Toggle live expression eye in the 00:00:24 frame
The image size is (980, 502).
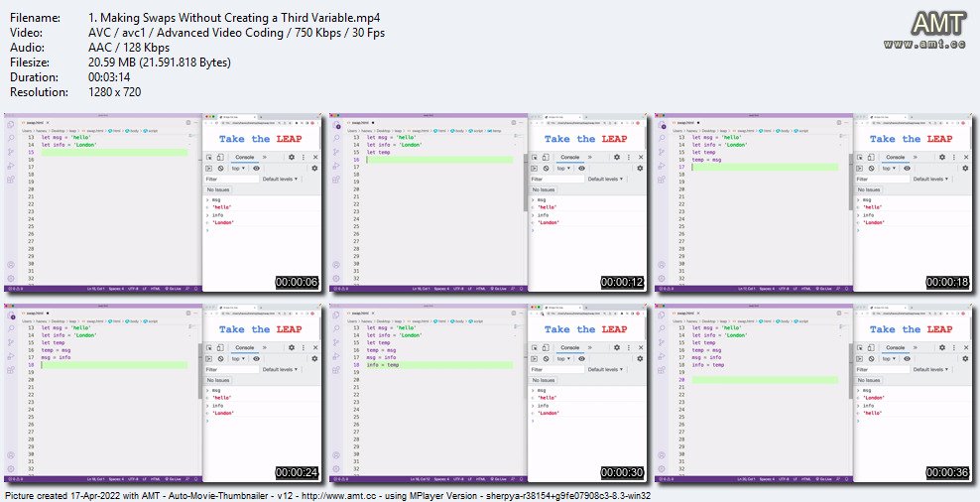point(256,359)
